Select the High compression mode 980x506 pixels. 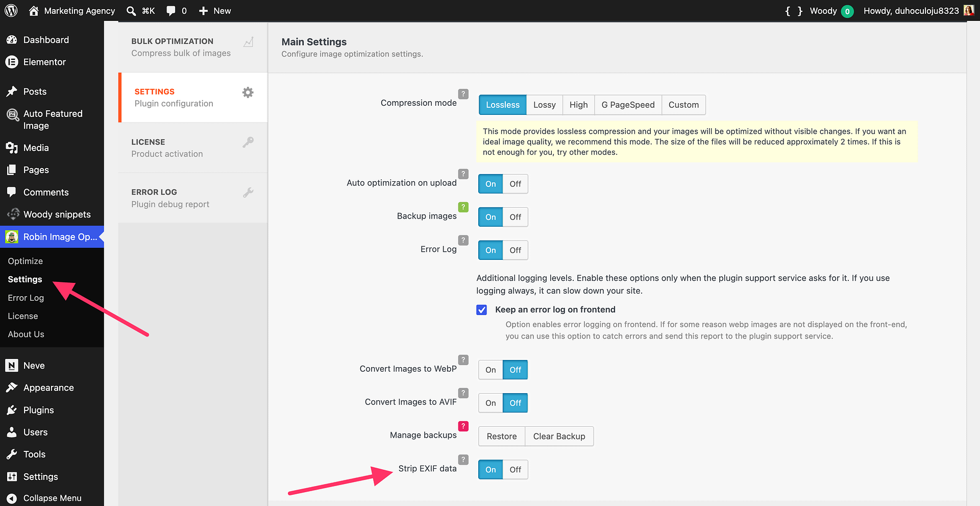[578, 105]
